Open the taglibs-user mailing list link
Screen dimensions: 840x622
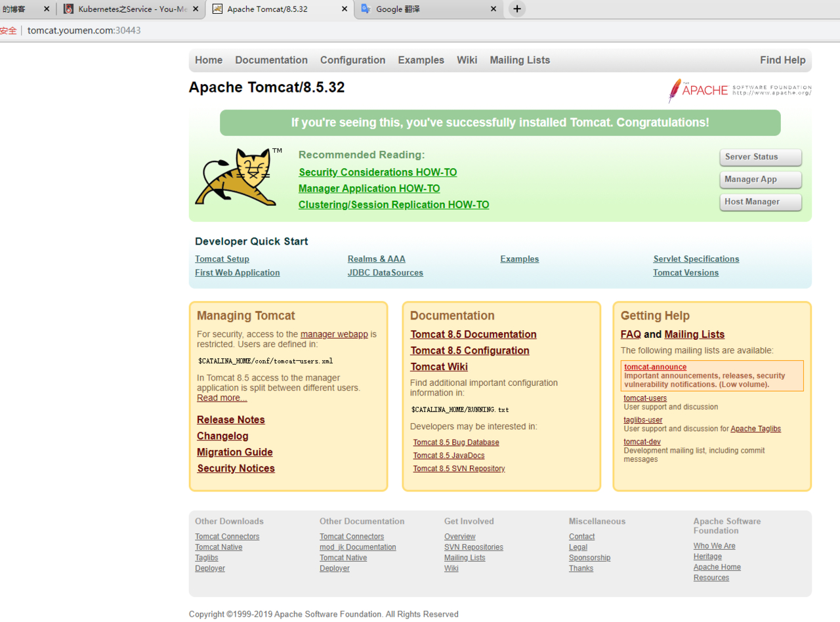643,420
